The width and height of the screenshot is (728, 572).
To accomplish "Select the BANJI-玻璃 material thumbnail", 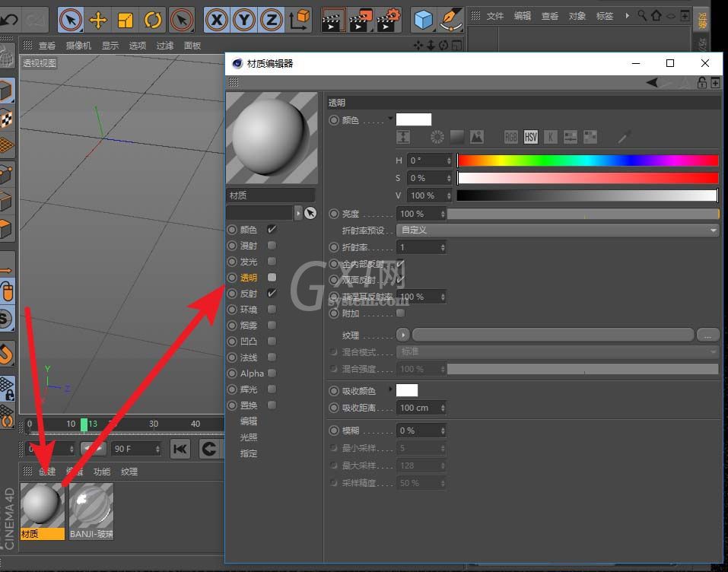I will (x=91, y=510).
